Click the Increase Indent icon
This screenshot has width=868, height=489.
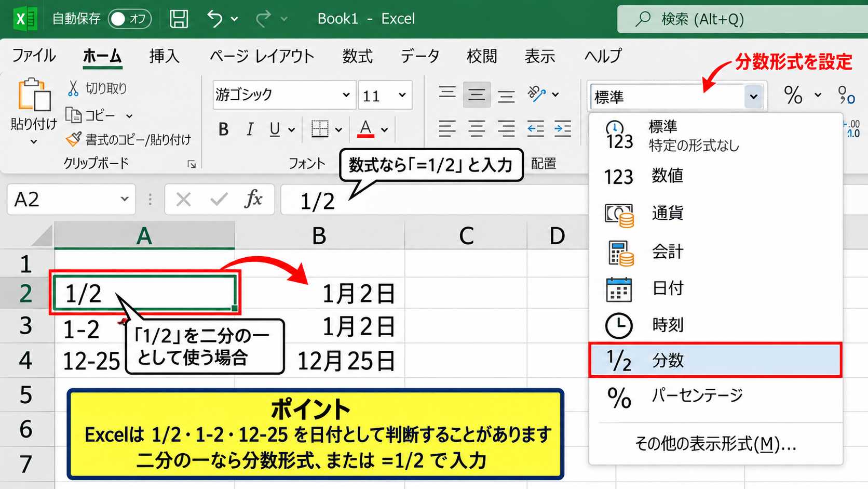(563, 128)
